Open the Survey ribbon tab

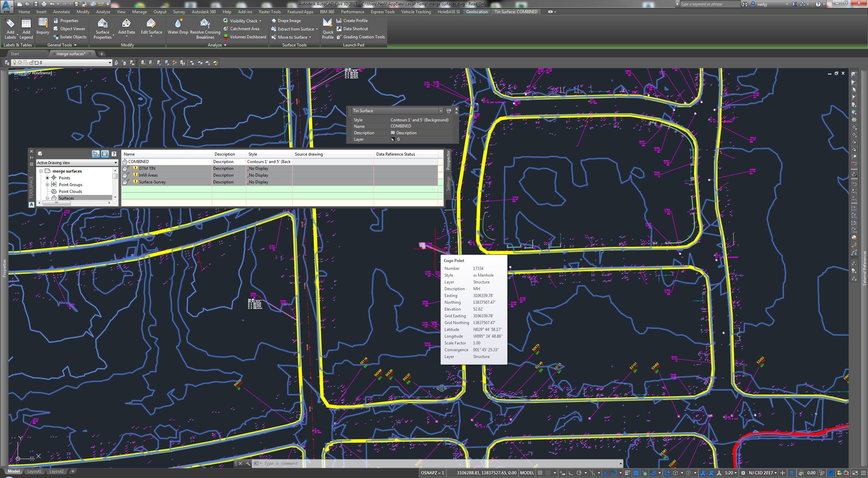click(179, 12)
